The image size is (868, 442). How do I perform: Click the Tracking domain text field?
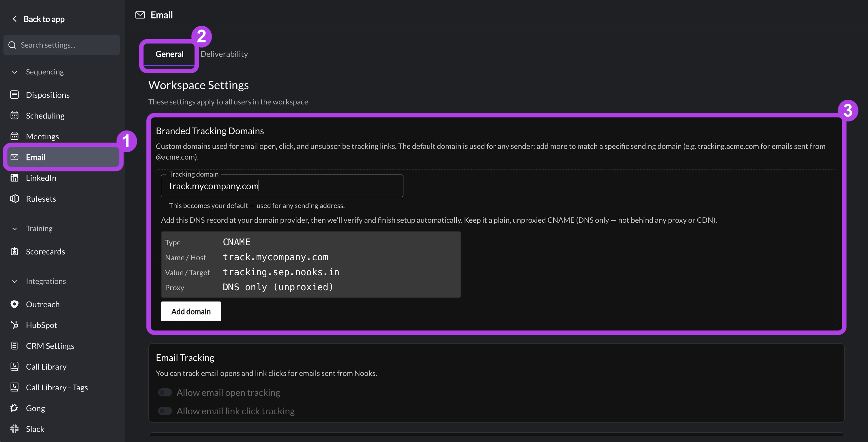point(282,186)
